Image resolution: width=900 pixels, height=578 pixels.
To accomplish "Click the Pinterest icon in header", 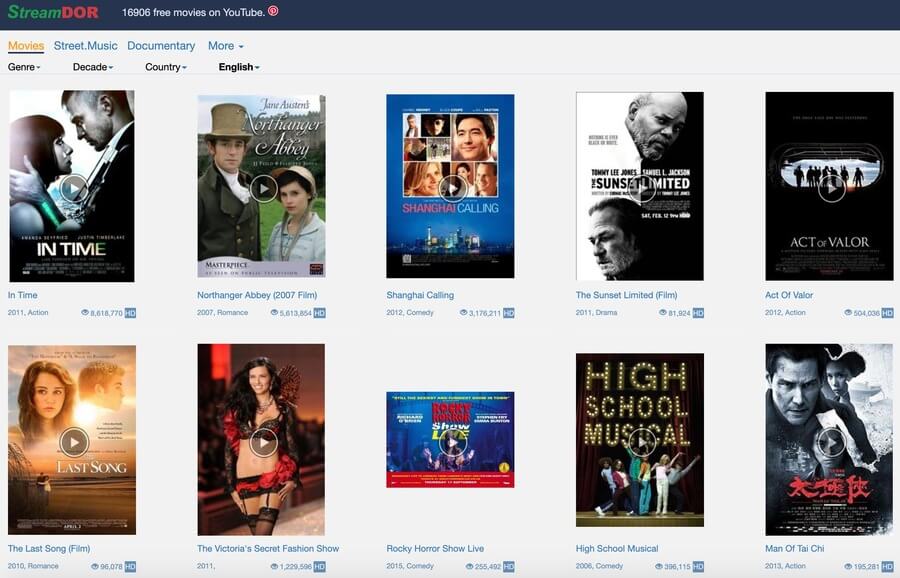I will [x=273, y=11].
